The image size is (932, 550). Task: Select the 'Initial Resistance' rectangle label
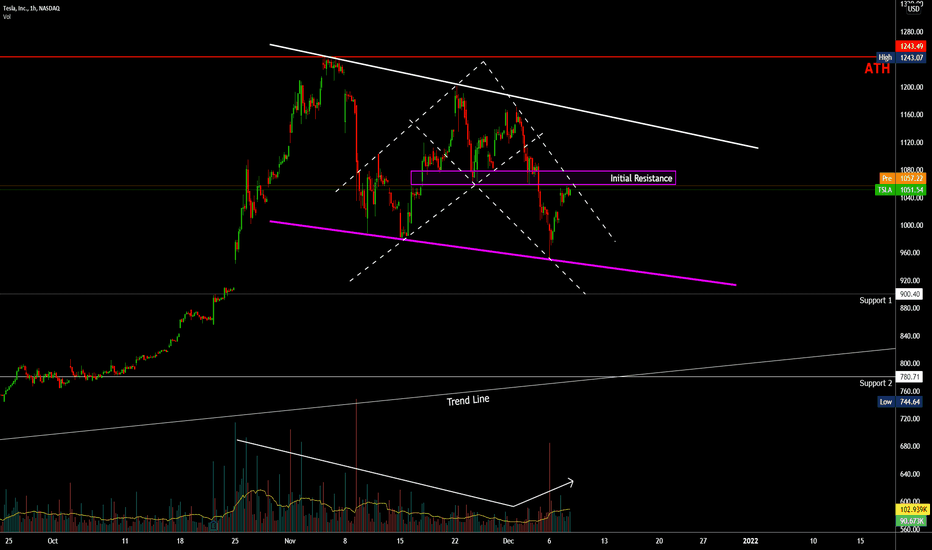[641, 178]
